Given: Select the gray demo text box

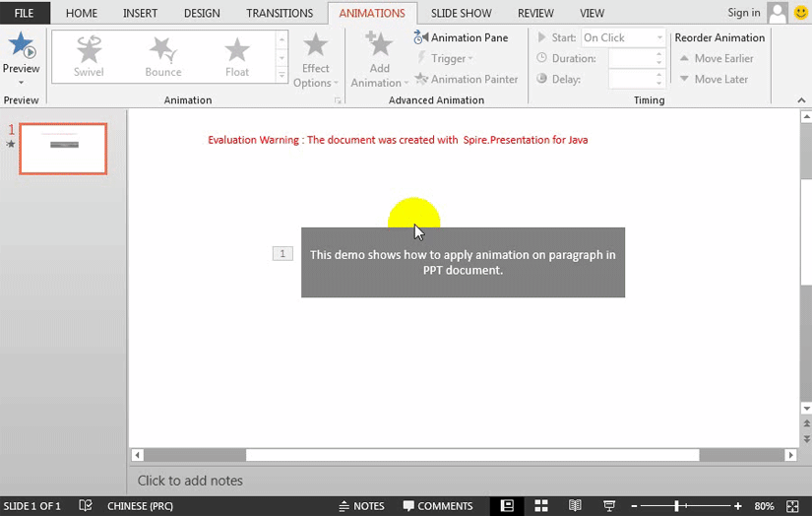Looking at the screenshot, I should tap(463, 262).
